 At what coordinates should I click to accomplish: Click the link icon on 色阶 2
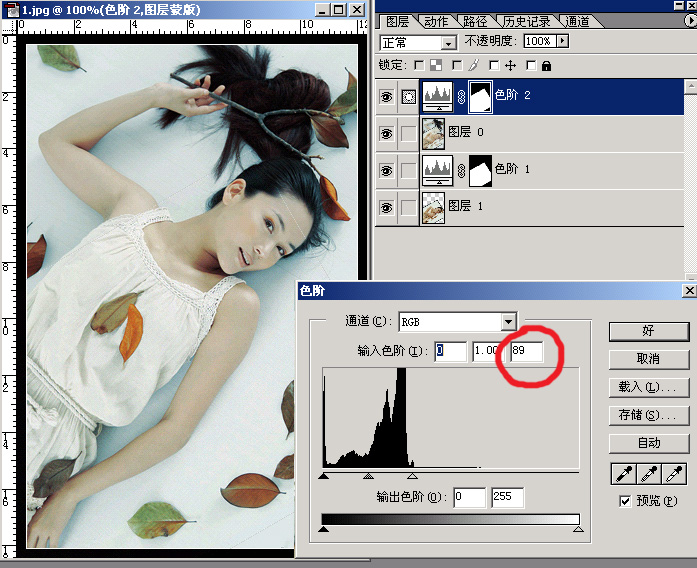pyautogui.click(x=461, y=96)
